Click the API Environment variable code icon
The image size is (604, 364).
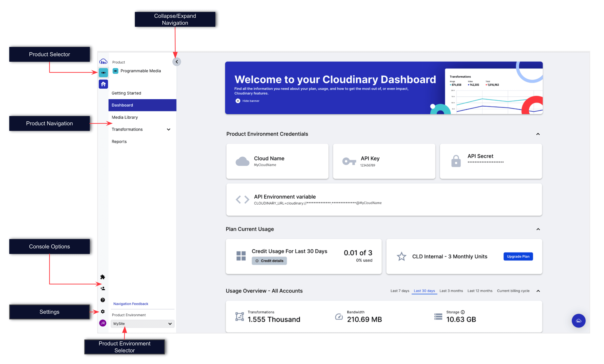pyautogui.click(x=242, y=199)
